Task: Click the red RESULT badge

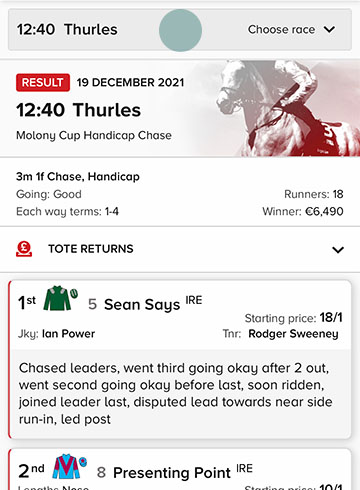Action: point(43,82)
